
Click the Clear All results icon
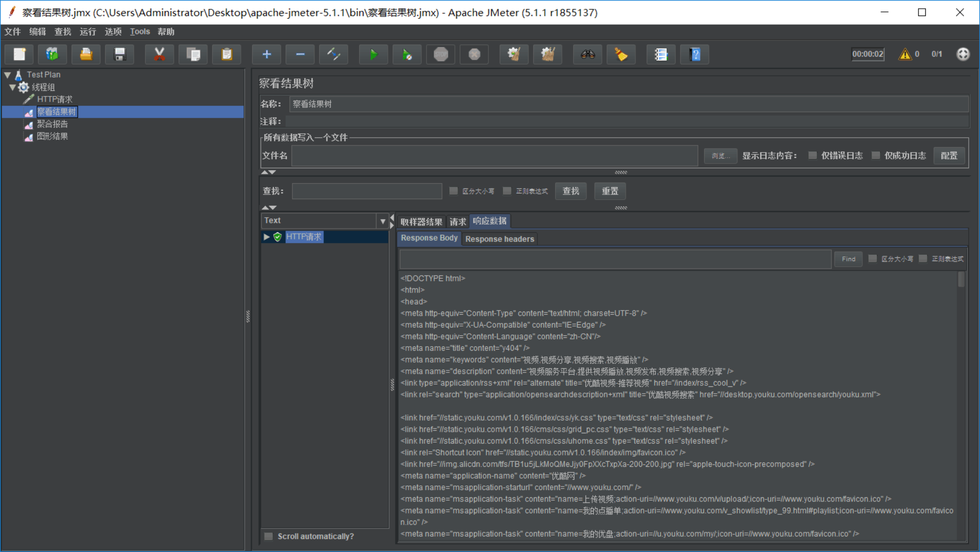(548, 54)
